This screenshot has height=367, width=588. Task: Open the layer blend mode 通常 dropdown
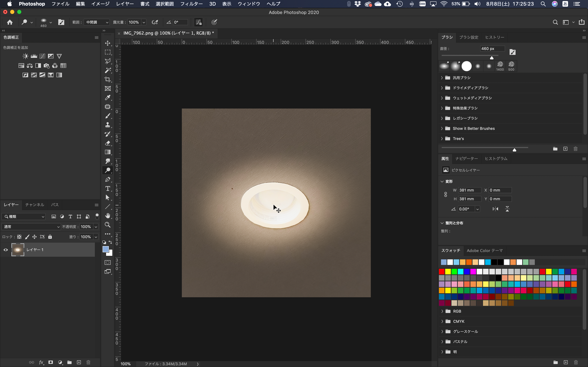pyautogui.click(x=31, y=227)
